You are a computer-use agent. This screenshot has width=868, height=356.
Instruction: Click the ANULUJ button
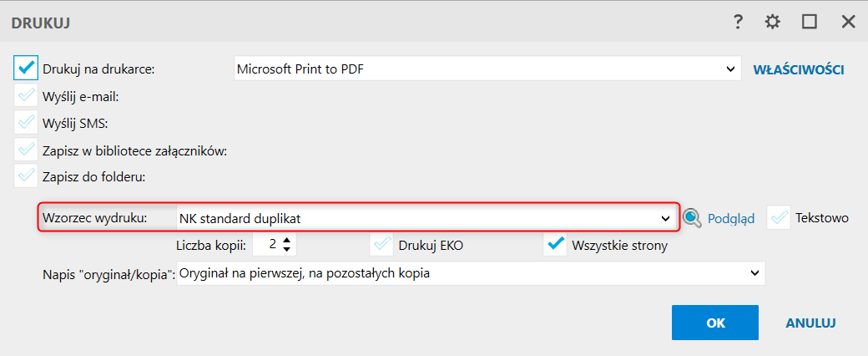810,323
